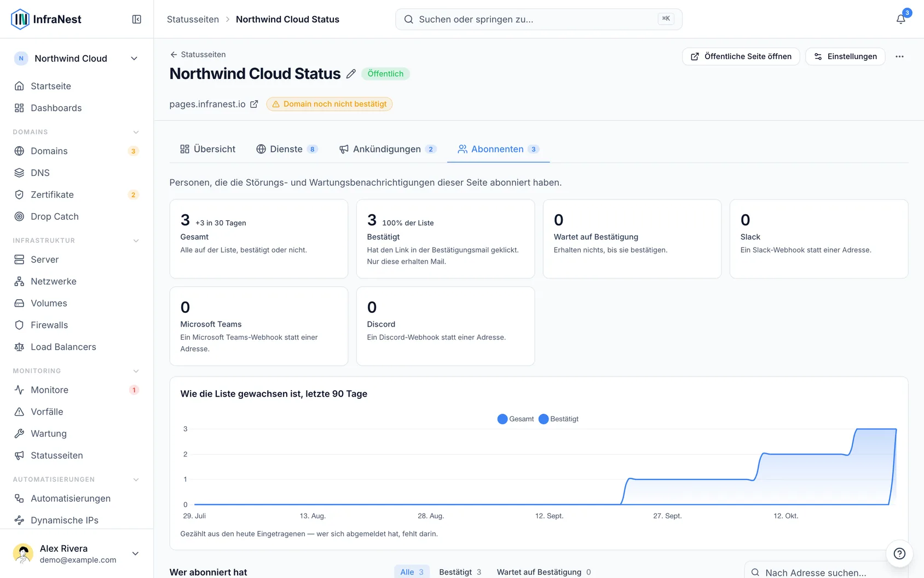Open Einstellungen for the status page
The width and height of the screenshot is (924, 578).
tap(845, 56)
